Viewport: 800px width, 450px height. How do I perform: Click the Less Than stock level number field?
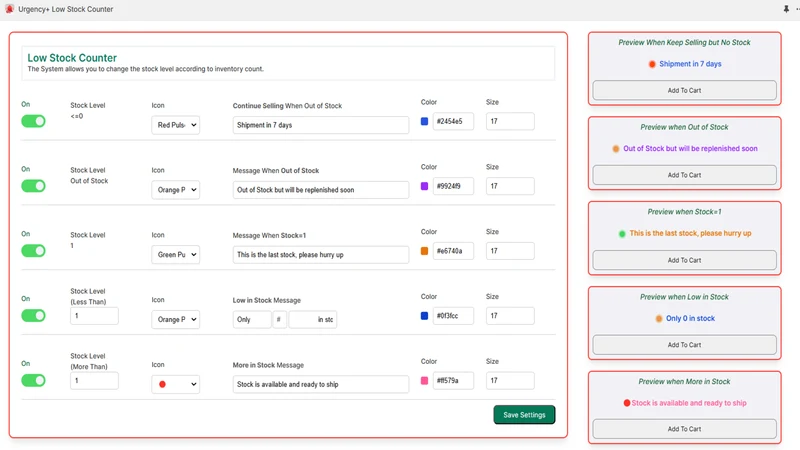pos(94,316)
